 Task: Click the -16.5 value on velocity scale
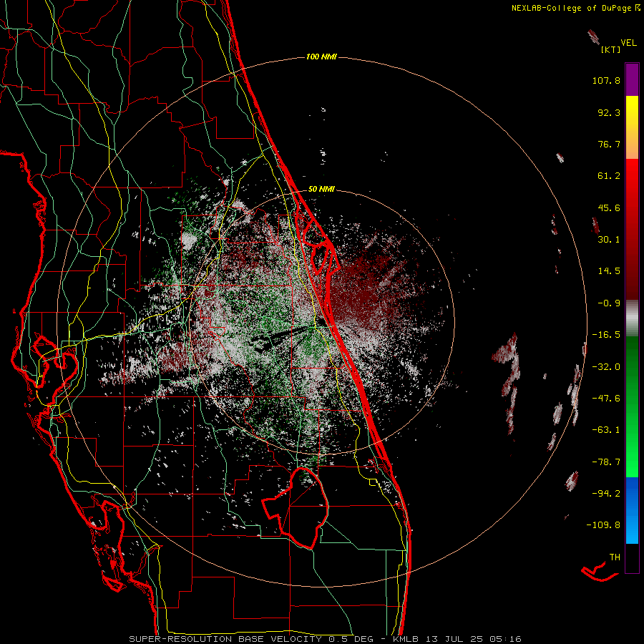click(x=606, y=335)
